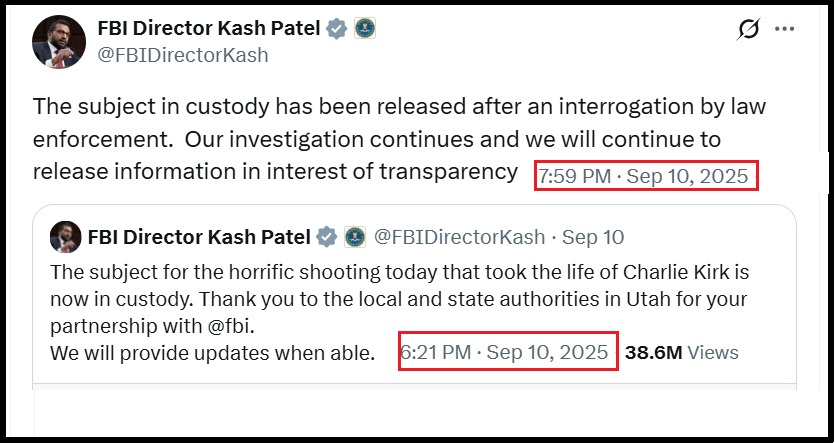This screenshot has height=443, width=835.
Task: Open the @FBIDirectorKash handle below the name
Action: (x=183, y=55)
